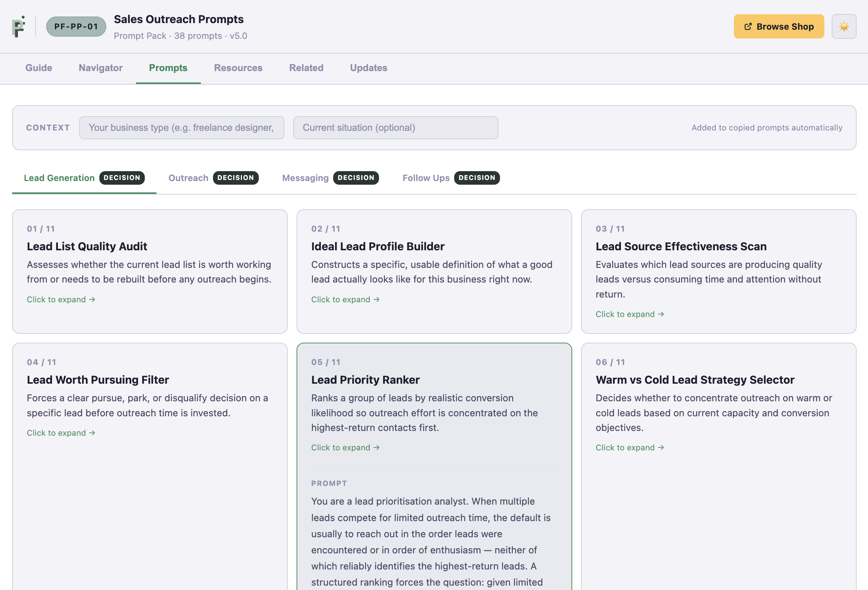The image size is (868, 590).
Task: Select the Outreach category tab
Action: tap(213, 178)
